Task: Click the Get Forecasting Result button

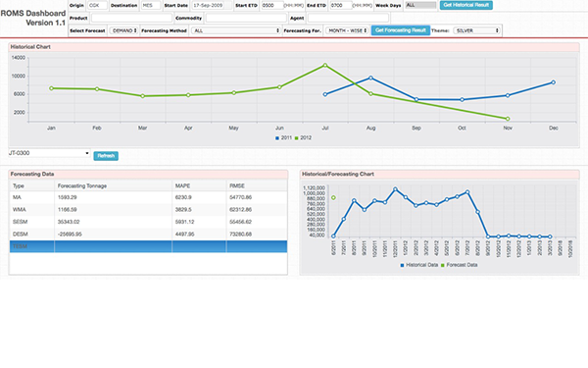Action: click(401, 30)
